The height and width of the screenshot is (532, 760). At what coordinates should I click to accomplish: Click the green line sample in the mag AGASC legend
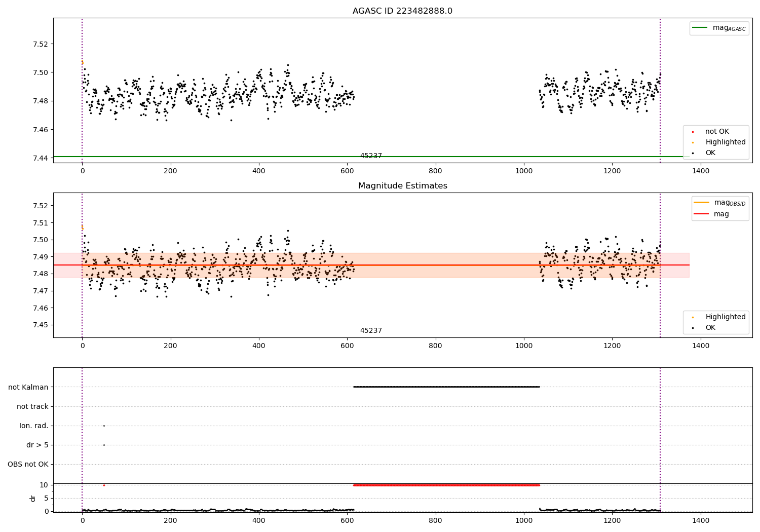(x=700, y=28)
